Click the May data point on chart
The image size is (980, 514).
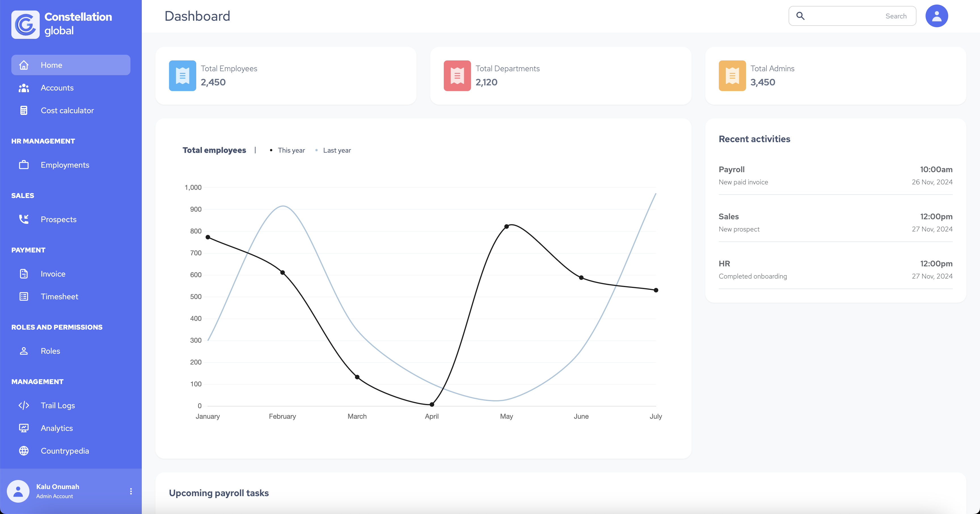point(506,227)
